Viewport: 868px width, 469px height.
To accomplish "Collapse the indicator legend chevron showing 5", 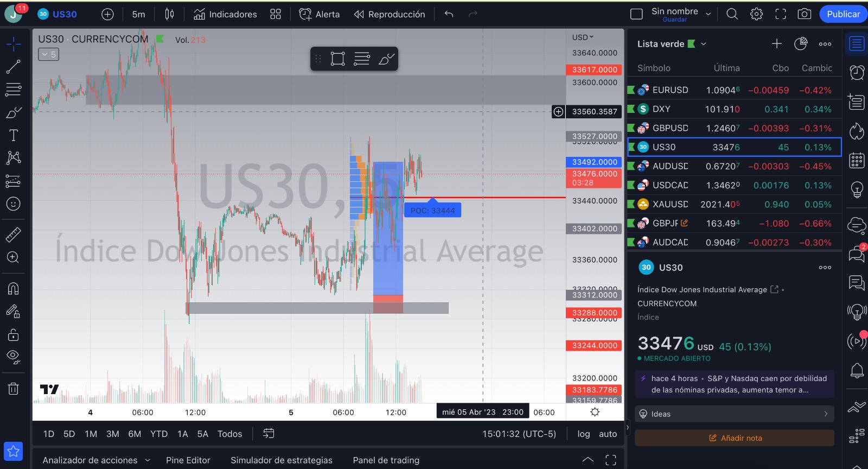I will click(48, 54).
